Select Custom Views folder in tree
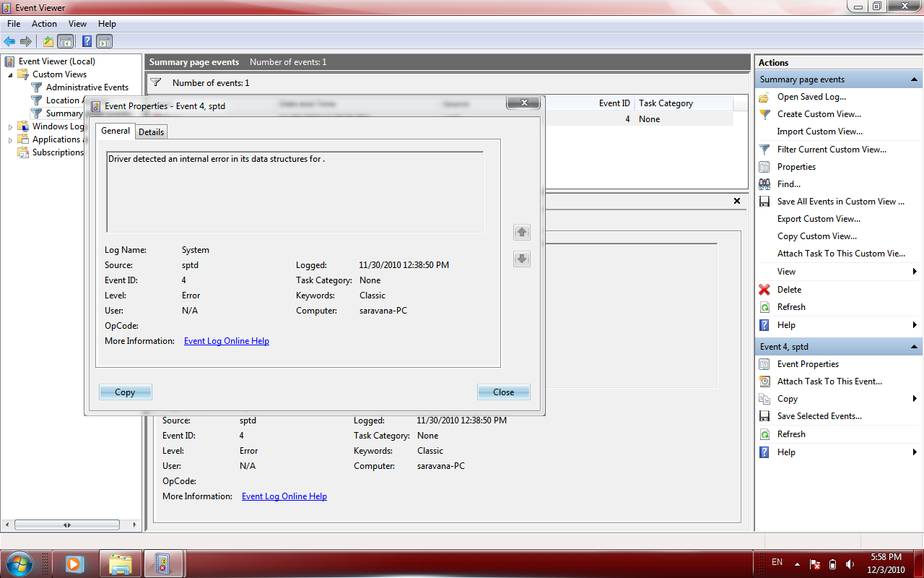Viewport: 924px width, 578px height. 59,74
